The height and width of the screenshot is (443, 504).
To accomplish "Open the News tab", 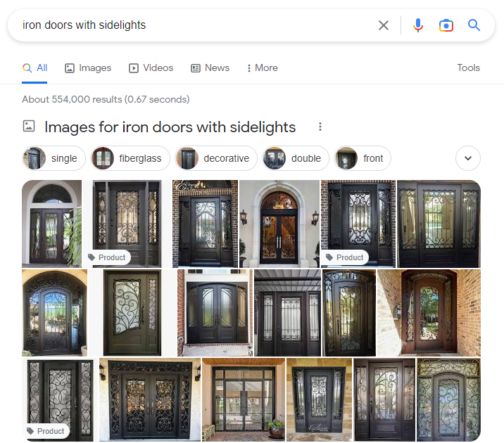I will coord(210,68).
